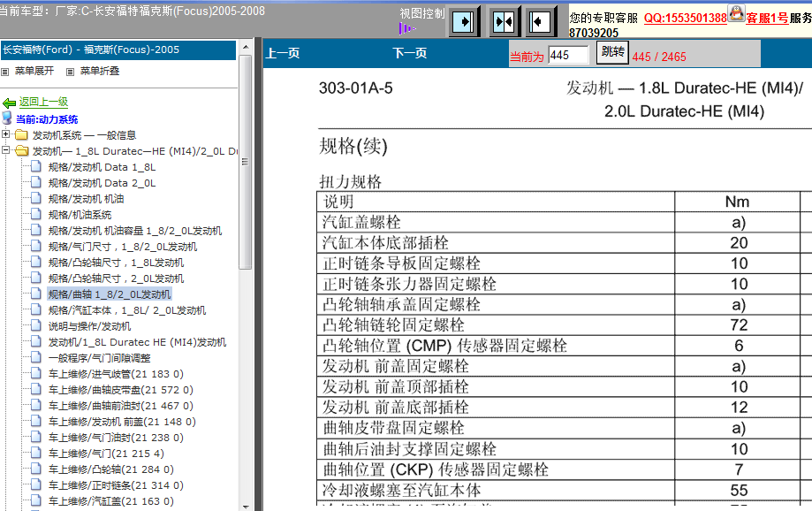This screenshot has height=511, width=812.
Task: Click the folder icon of 发动机系统 一般信息
Action: coord(22,135)
